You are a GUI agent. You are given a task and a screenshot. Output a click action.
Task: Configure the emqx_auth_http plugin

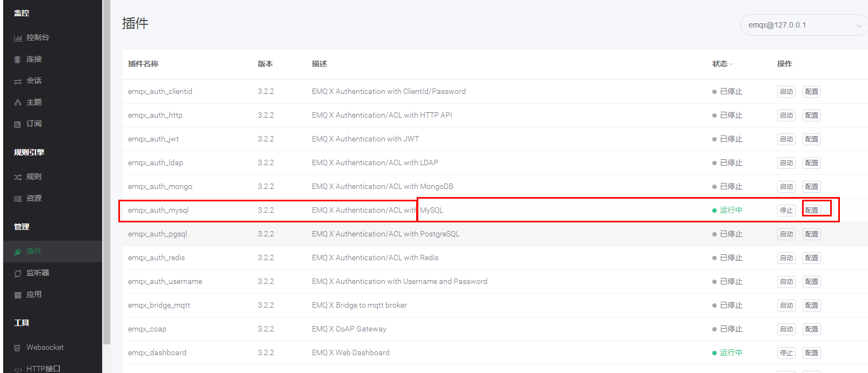click(x=812, y=116)
